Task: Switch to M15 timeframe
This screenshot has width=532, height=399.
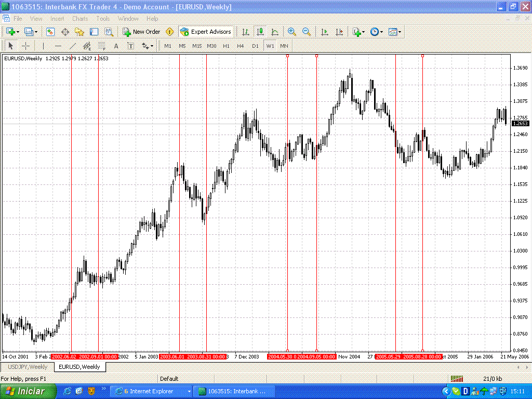Action: pos(197,46)
